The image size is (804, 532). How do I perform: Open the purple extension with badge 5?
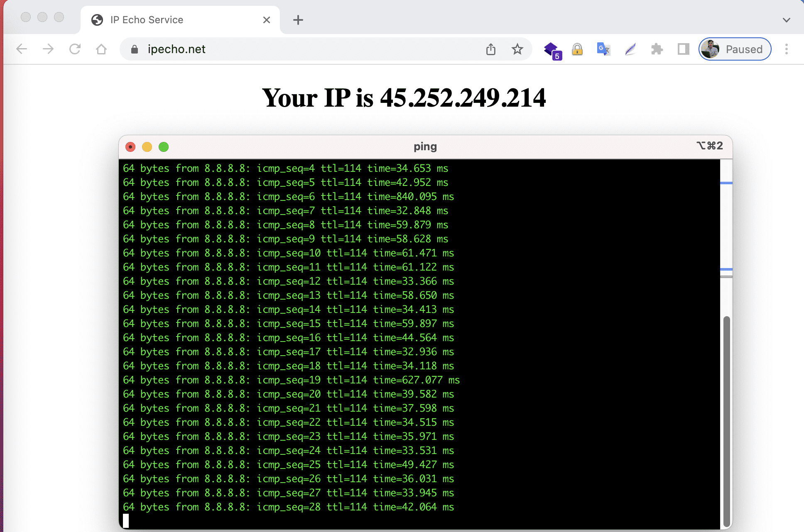pyautogui.click(x=552, y=50)
